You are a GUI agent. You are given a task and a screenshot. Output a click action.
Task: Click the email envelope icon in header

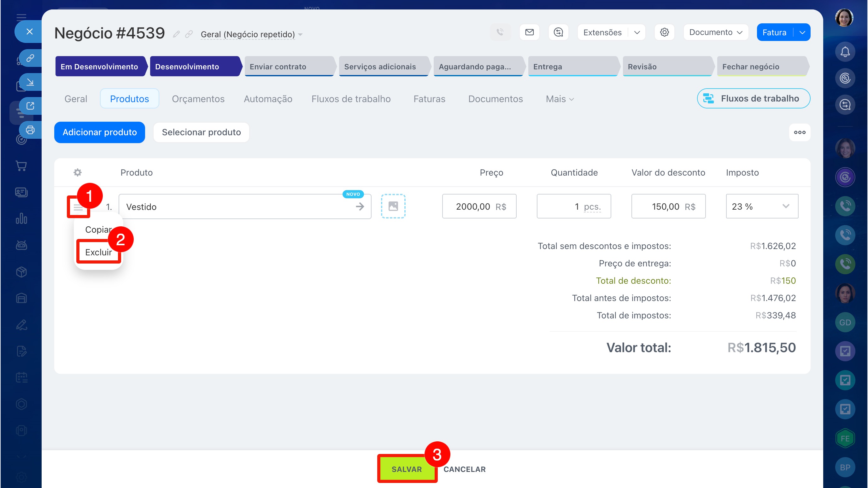tap(529, 32)
